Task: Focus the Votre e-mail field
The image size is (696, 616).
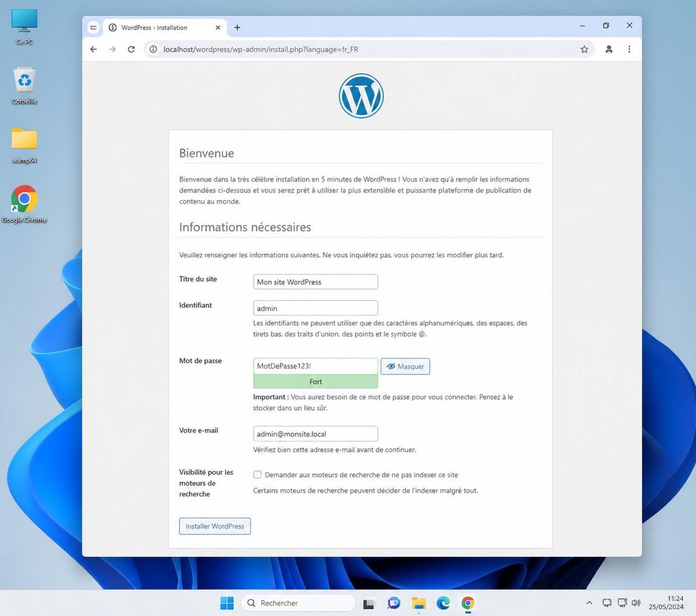Action: [x=315, y=434]
